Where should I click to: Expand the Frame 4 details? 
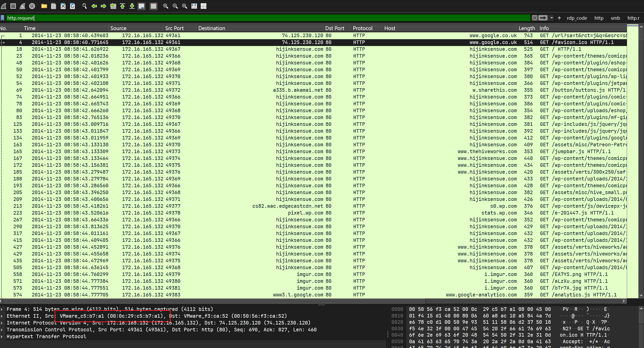[x=2, y=309]
